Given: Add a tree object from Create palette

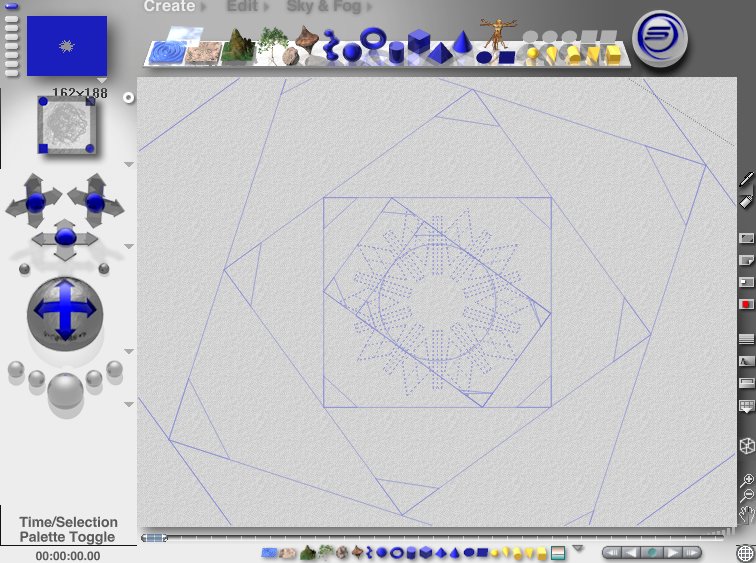Looking at the screenshot, I should click(x=272, y=43).
